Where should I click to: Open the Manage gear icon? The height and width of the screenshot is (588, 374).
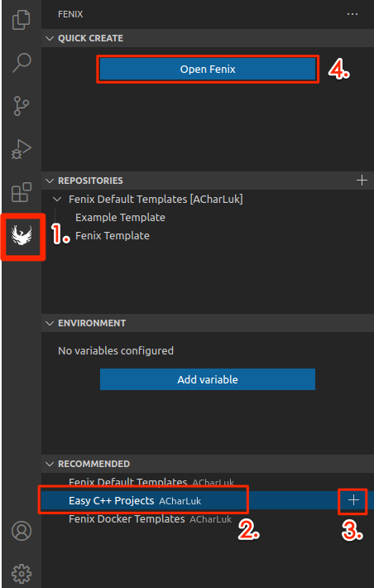click(x=22, y=573)
